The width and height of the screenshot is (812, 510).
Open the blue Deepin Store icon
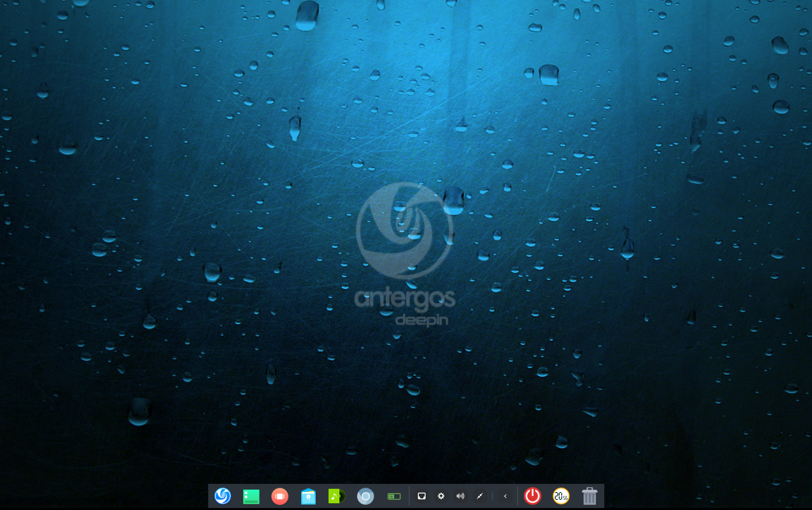click(308, 496)
